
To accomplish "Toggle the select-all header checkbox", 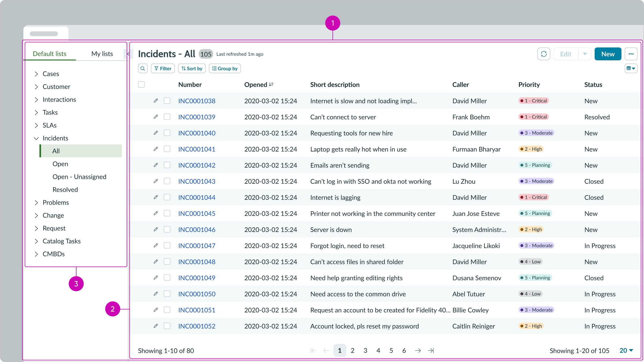I will (x=141, y=84).
